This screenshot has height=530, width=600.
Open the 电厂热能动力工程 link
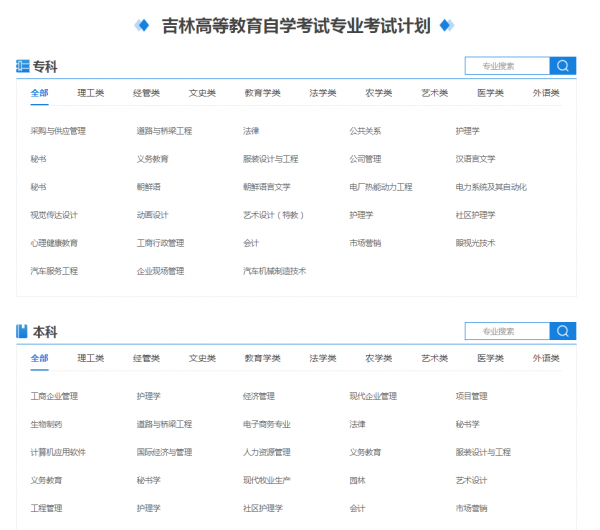point(381,187)
